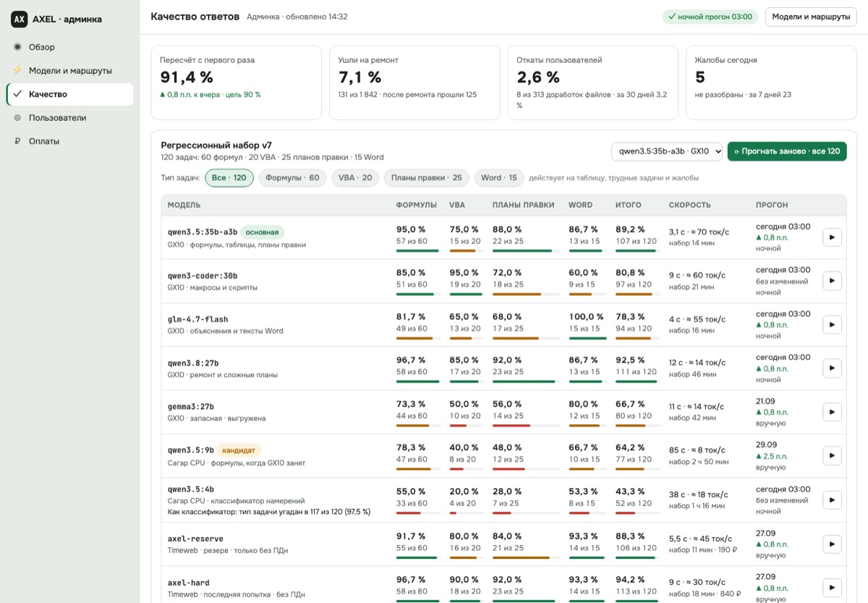868x603 pixels.
Task: Click the play button for qwen3.5:4b
Action: (832, 499)
